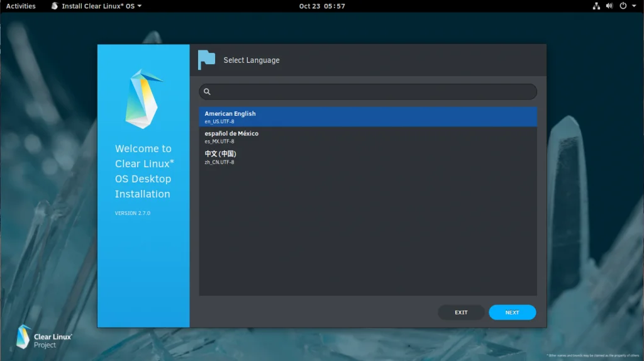
Task: Click the search magnifier icon
Action: point(207,92)
